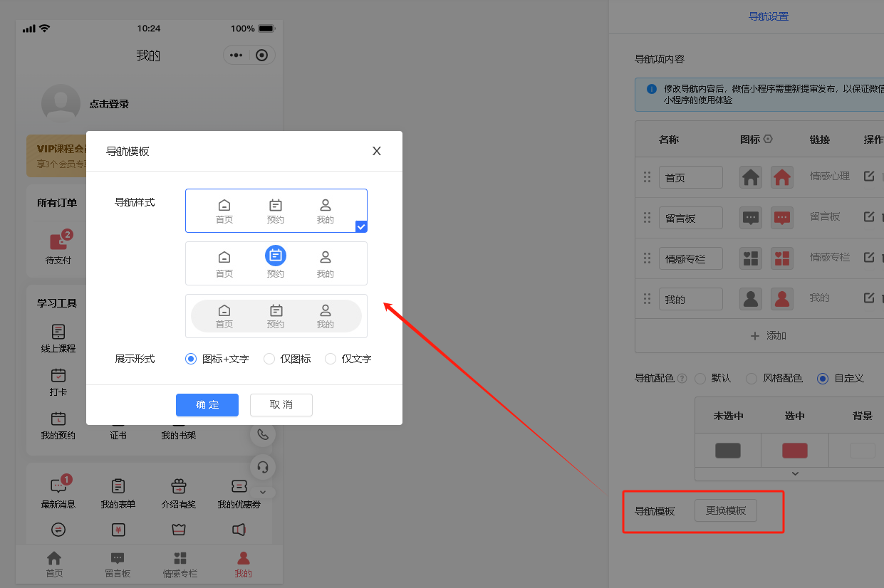Tap 首页 tab in phone preview bottom bar
This screenshot has height=588, width=884.
tap(54, 565)
